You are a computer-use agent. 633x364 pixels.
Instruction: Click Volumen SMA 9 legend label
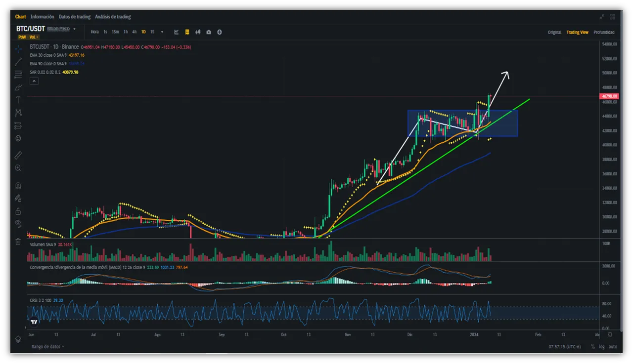point(43,244)
